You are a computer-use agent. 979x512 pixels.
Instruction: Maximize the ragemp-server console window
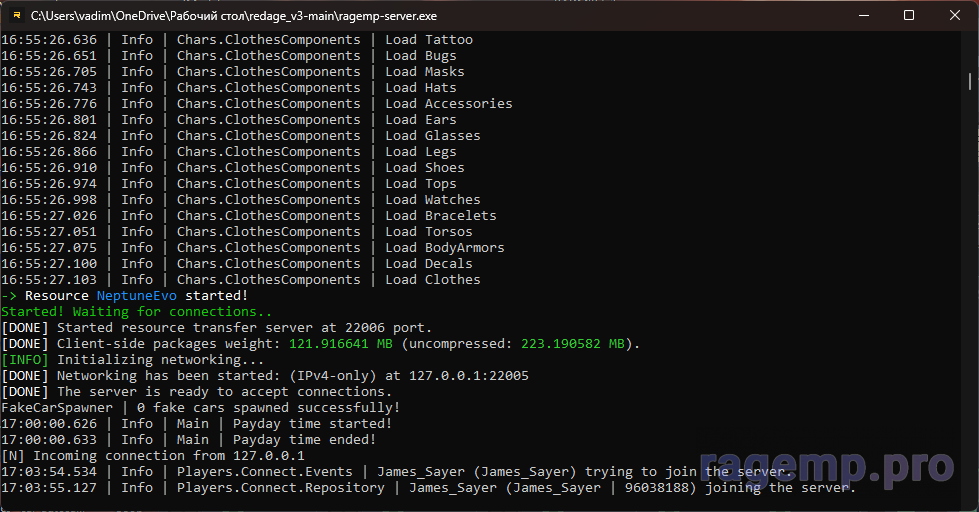click(908, 16)
